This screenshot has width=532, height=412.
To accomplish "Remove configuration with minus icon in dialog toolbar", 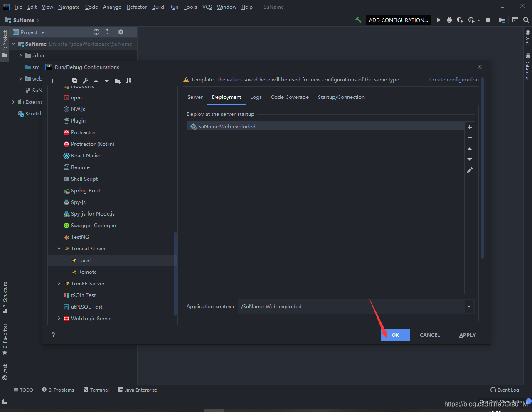I will [64, 81].
